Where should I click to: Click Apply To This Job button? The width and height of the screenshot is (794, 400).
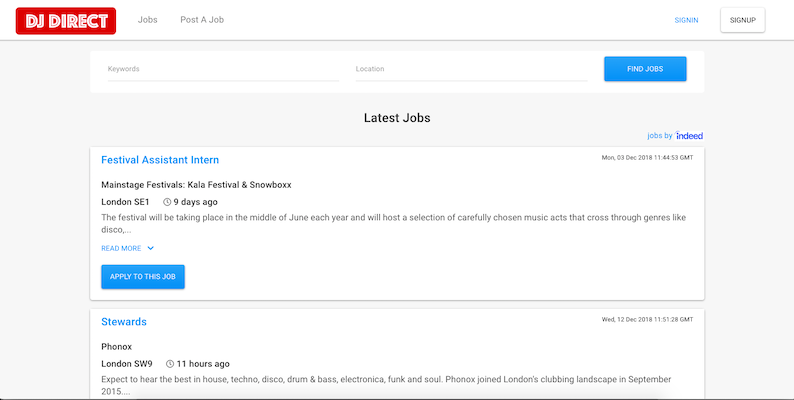point(143,277)
